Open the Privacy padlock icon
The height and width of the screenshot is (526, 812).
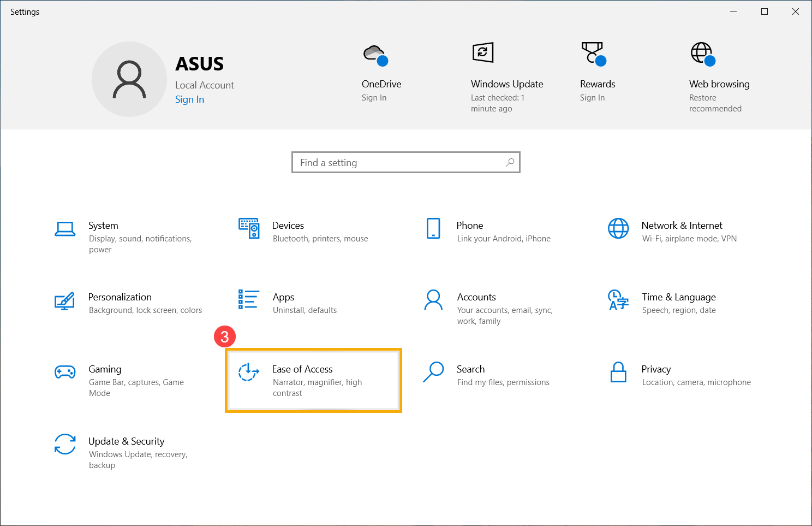click(x=618, y=372)
